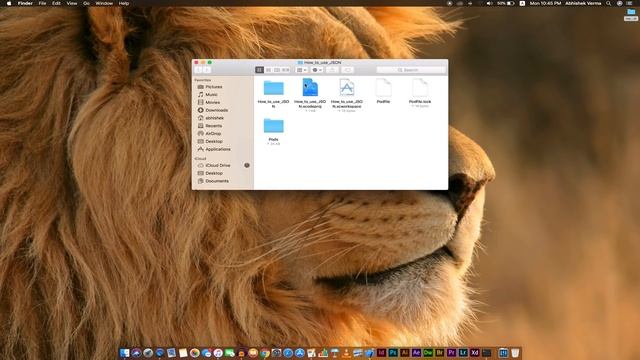Launch Adobe InDesign from the Dock
The height and width of the screenshot is (360, 640).
tap(381, 353)
